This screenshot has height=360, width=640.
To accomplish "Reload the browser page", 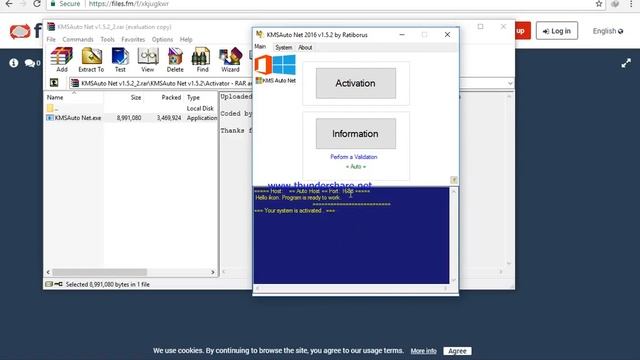I will (x=37, y=4).
